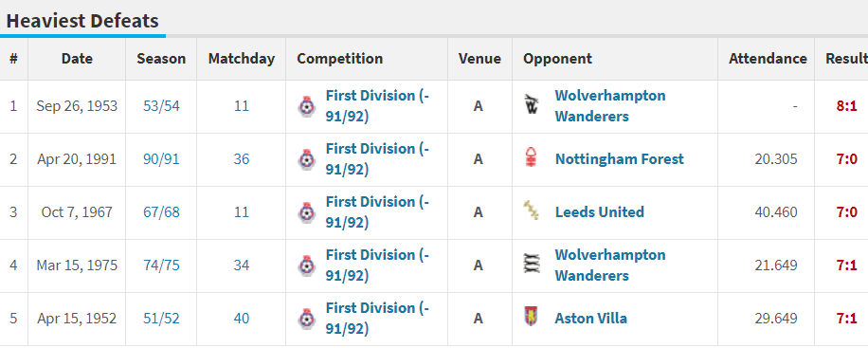Viewport: 868px width, 348px height.
Task: Click the First Division logo in row 3
Action: coord(307,212)
